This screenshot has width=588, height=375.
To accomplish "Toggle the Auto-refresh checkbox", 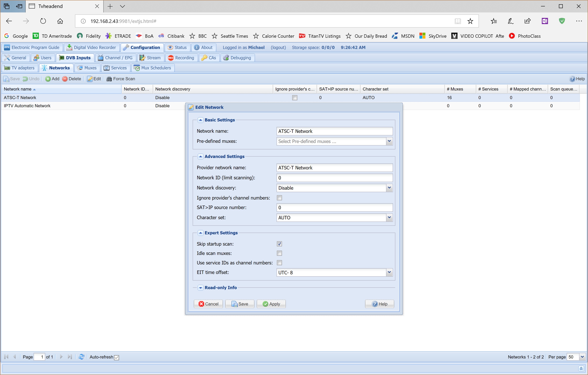I will click(117, 357).
